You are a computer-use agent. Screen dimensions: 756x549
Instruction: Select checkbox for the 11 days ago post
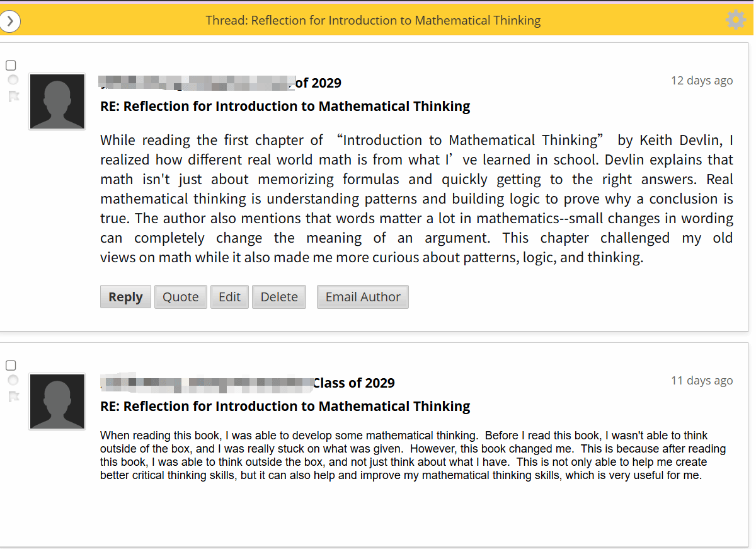[x=11, y=366]
